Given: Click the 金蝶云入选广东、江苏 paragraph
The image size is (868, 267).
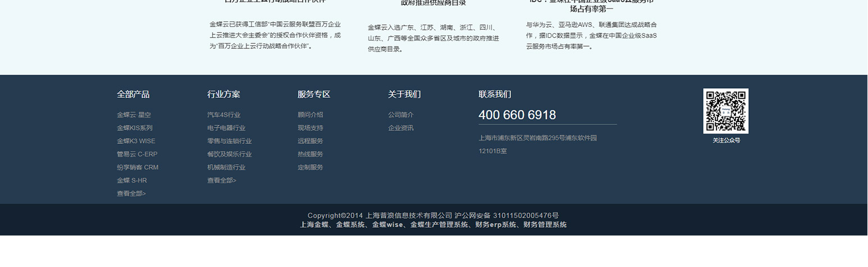Looking at the screenshot, I should [x=433, y=38].
